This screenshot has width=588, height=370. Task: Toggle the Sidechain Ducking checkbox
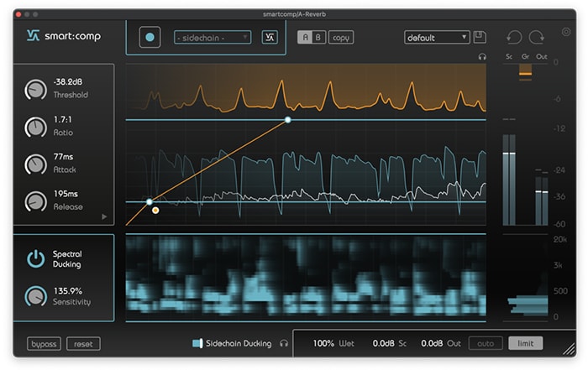point(197,343)
